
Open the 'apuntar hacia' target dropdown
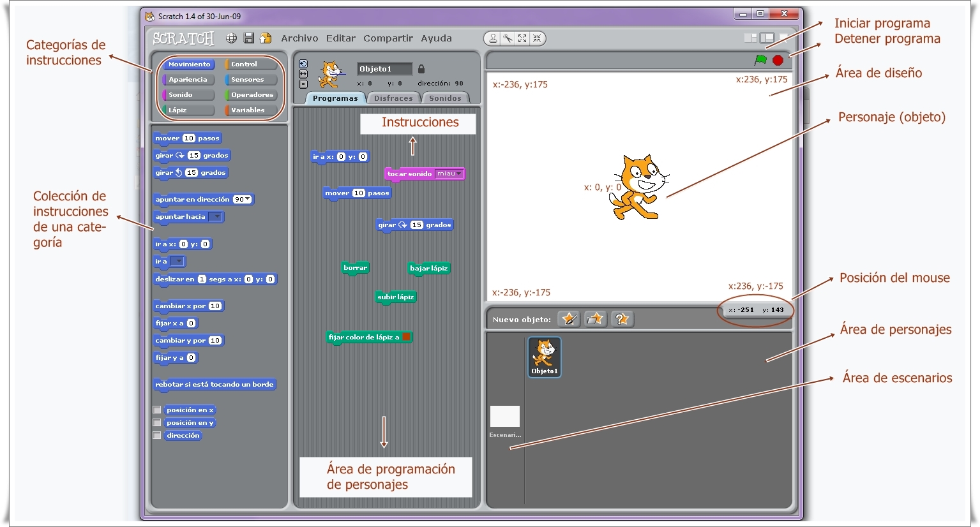(216, 217)
